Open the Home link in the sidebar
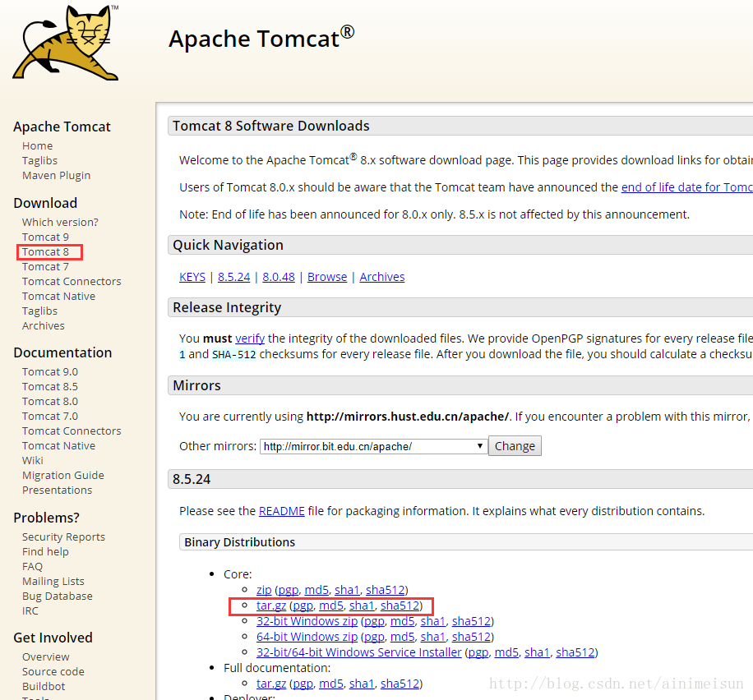The height and width of the screenshot is (700, 753). coord(38,145)
